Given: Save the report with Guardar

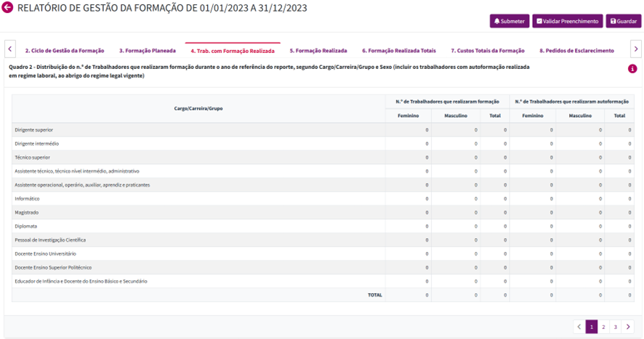Looking at the screenshot, I should point(624,21).
